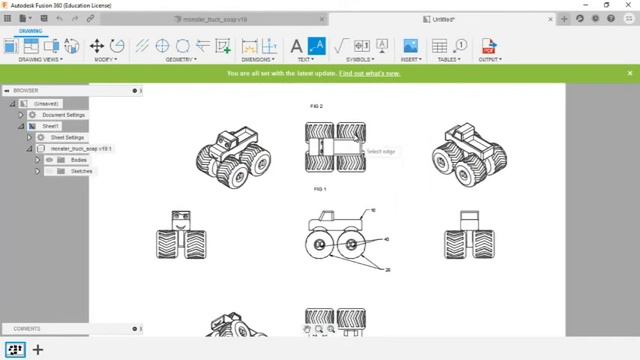Switch to the Untitled drawing tab
Image resolution: width=640 pixels, height=360 pixels.
click(x=439, y=19)
